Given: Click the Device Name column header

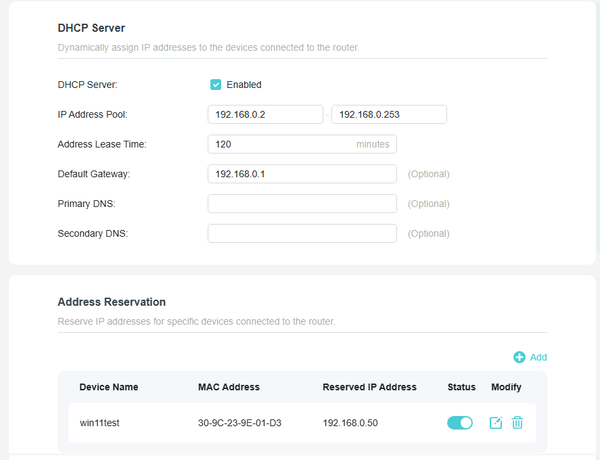Looking at the screenshot, I should point(109,387).
